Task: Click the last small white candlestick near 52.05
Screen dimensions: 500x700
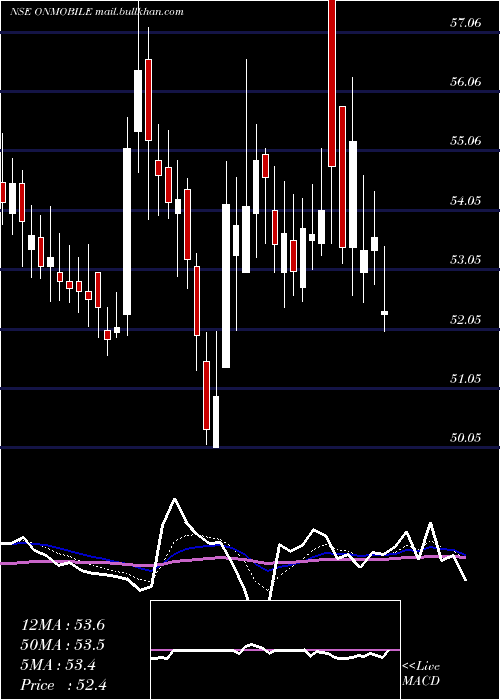Action: click(384, 313)
